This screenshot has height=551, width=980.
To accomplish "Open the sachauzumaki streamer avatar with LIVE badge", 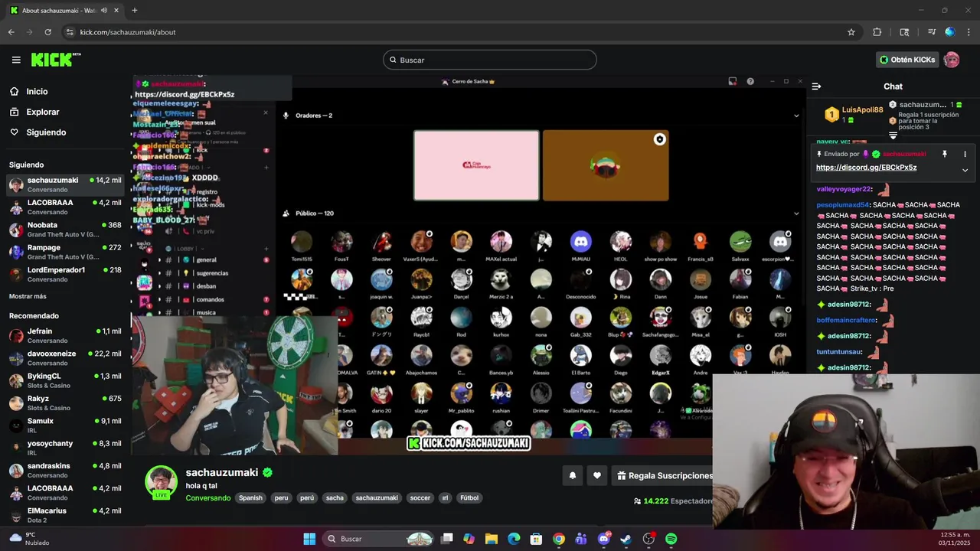I will (x=162, y=482).
